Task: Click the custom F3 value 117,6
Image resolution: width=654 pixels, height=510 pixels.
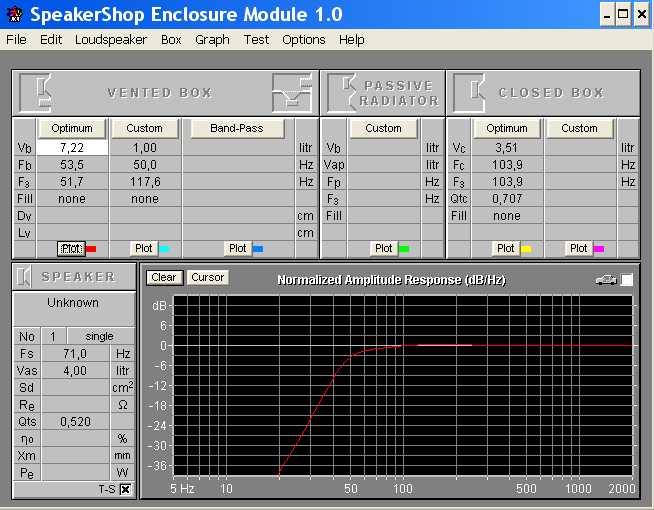Action: pos(145,182)
